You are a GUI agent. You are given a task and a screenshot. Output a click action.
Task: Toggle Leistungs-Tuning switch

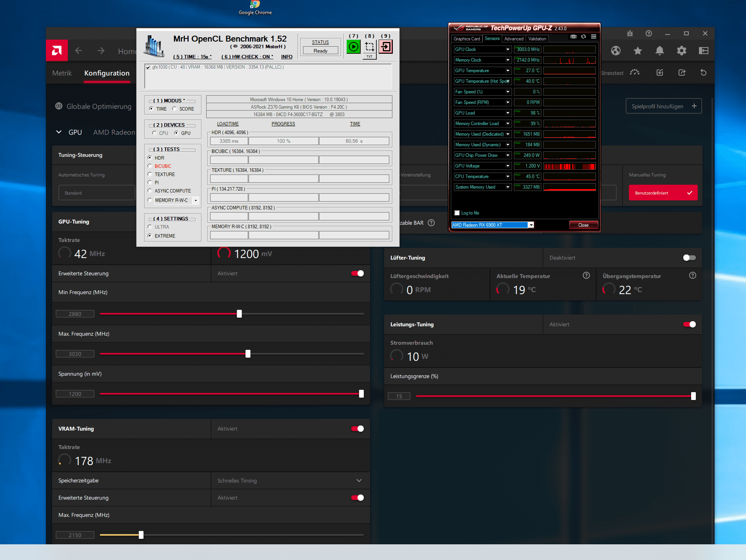pyautogui.click(x=689, y=324)
